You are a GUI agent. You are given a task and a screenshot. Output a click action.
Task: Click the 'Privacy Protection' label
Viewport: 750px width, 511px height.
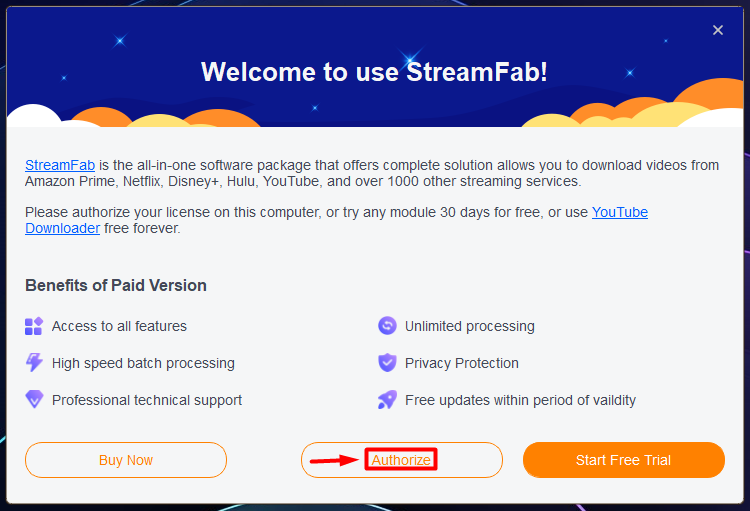pyautogui.click(x=461, y=363)
